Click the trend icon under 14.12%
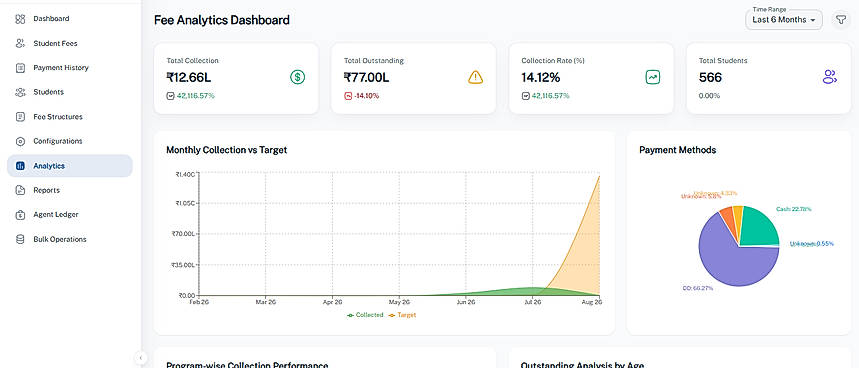 point(525,96)
